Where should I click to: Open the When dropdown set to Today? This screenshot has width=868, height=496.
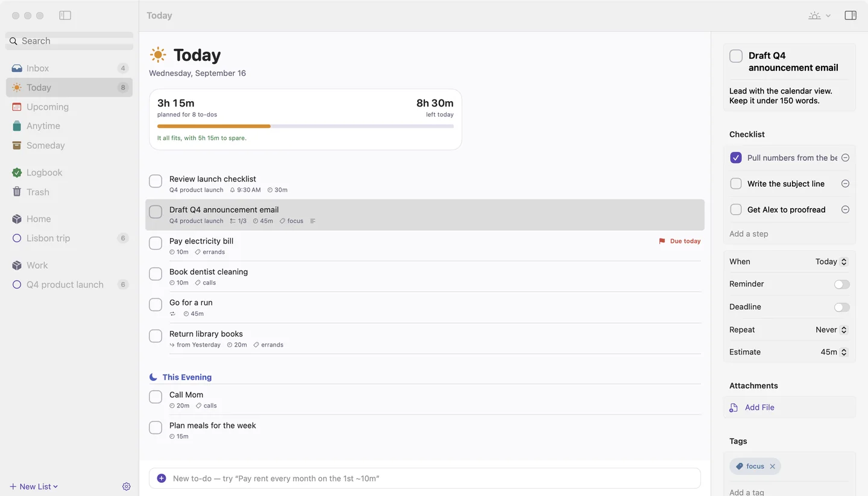click(x=831, y=262)
